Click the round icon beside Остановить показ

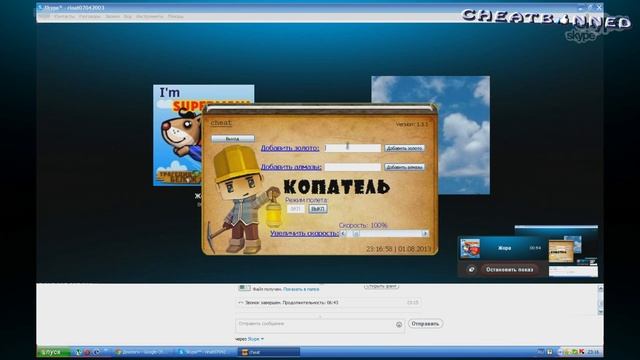point(471,269)
